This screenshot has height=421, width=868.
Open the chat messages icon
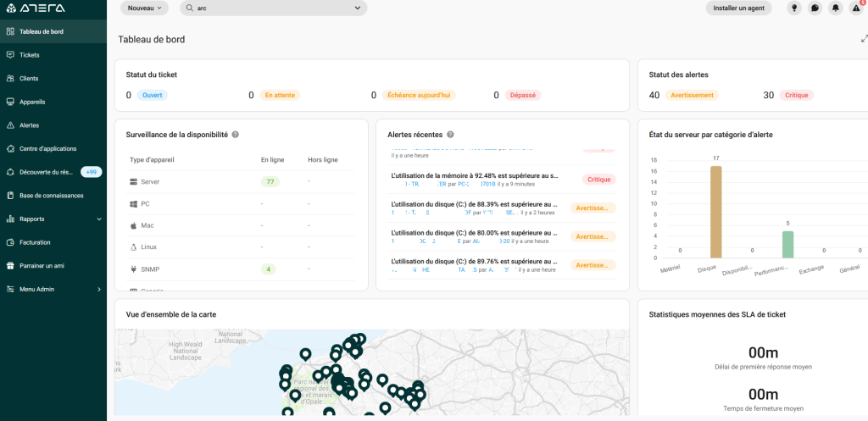(815, 8)
